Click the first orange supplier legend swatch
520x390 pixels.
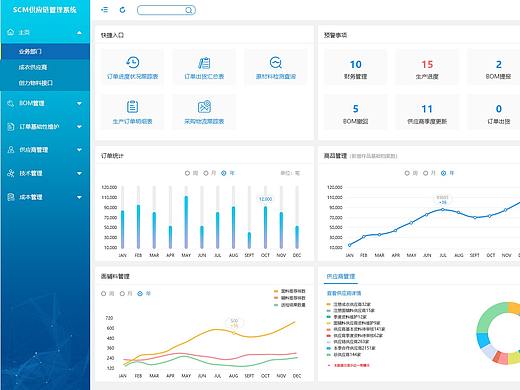pyautogui.click(x=329, y=304)
